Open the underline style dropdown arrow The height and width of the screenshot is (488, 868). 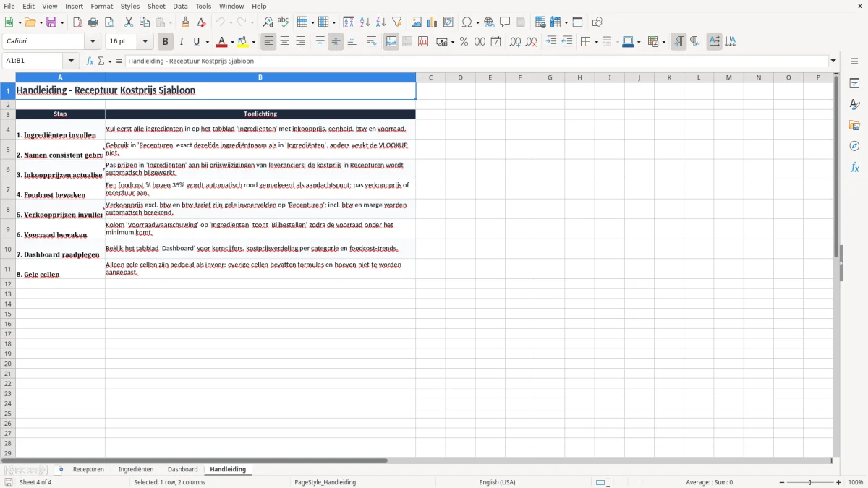pyautogui.click(x=207, y=42)
